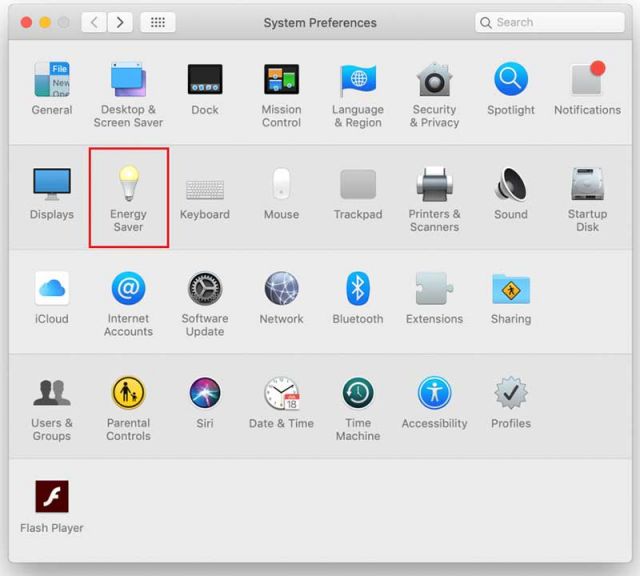Select the Accessibility icon
Screen dimensions: 640x576
(434, 393)
